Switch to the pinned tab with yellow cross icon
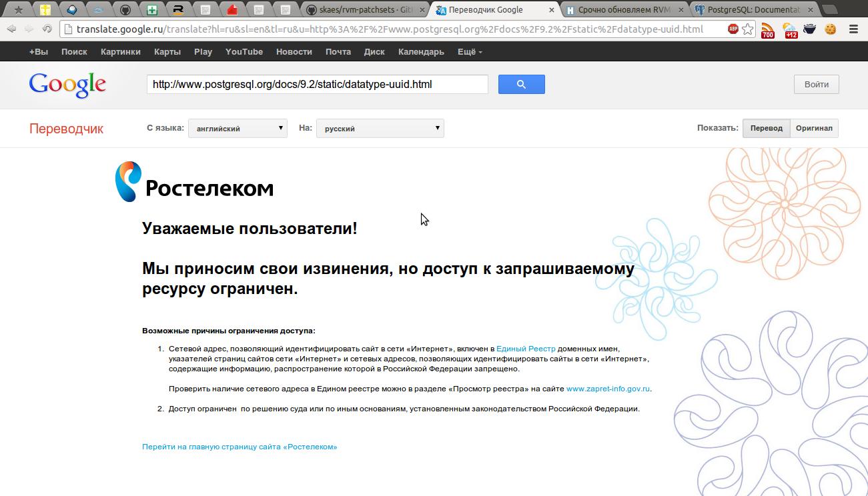 coord(45,10)
